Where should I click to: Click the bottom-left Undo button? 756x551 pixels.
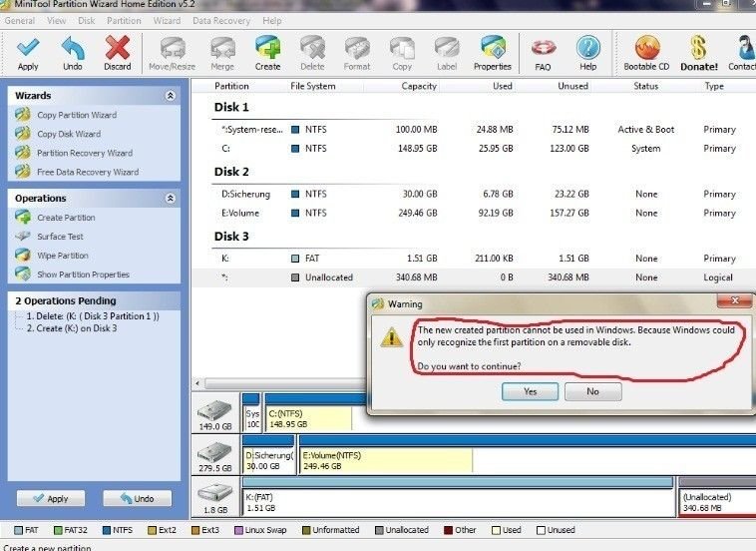tap(137, 498)
